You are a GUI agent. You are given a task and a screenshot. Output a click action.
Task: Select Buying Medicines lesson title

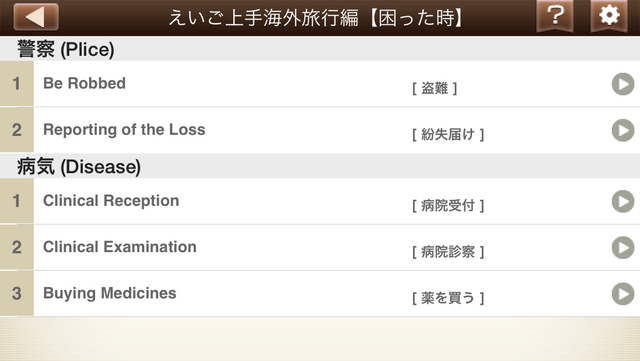click(x=110, y=293)
